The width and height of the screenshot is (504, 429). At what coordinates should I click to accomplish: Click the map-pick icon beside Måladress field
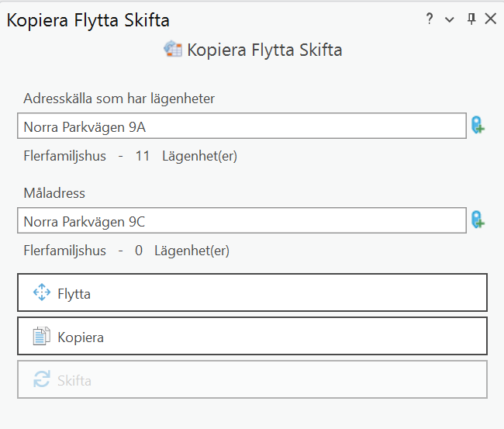click(478, 221)
